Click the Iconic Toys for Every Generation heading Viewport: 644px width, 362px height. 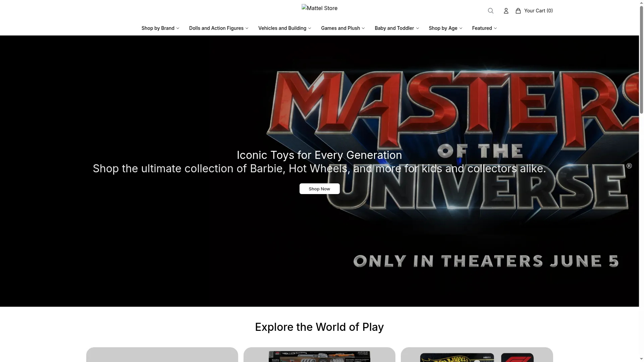tap(319, 155)
